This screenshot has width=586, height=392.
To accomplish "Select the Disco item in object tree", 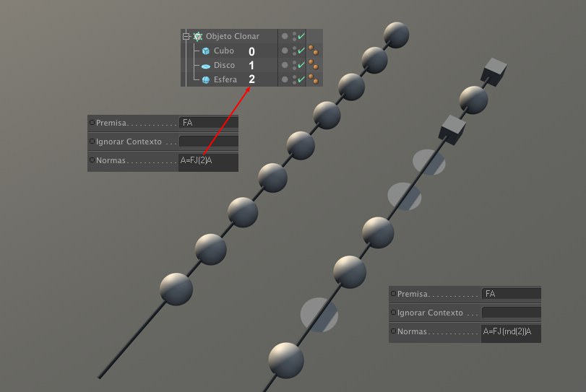I will click(x=224, y=66).
